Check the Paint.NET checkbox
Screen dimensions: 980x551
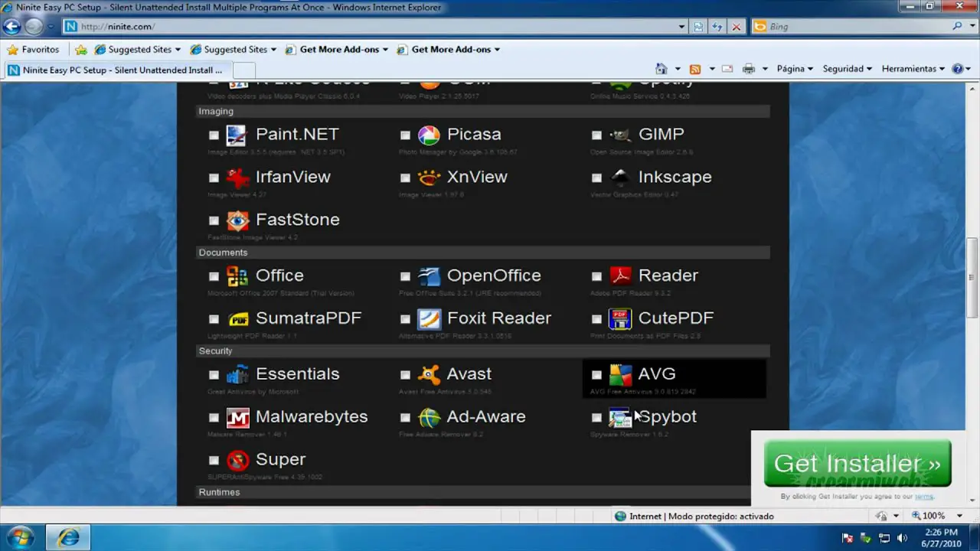[214, 135]
